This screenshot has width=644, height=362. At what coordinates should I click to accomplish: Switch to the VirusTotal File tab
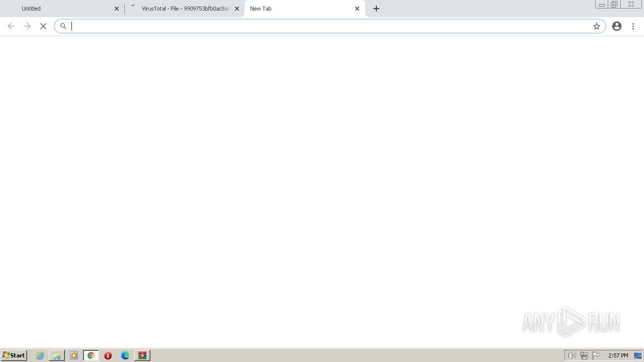pos(185,9)
